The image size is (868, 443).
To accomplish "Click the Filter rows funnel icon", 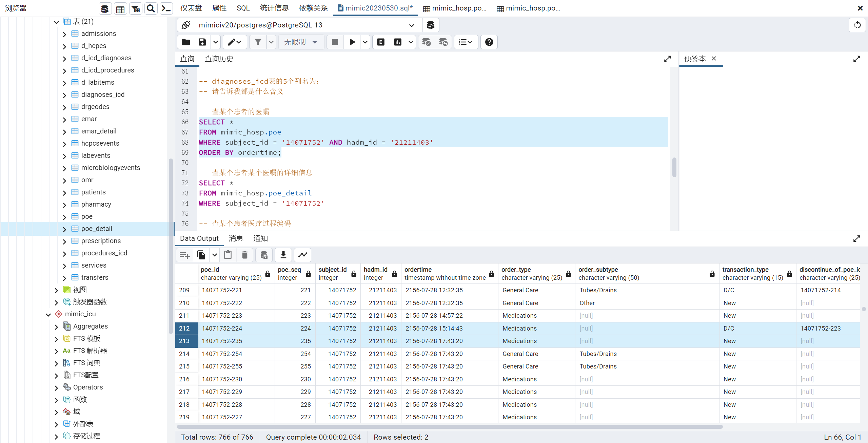I will 258,42.
